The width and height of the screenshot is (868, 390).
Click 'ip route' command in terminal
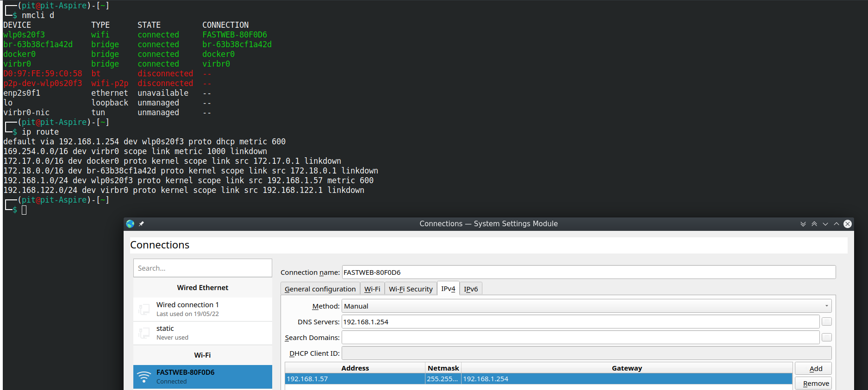click(40, 132)
